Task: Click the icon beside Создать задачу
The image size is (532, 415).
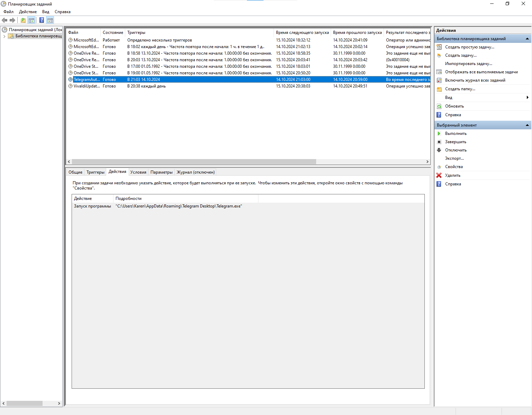Action: (439, 55)
